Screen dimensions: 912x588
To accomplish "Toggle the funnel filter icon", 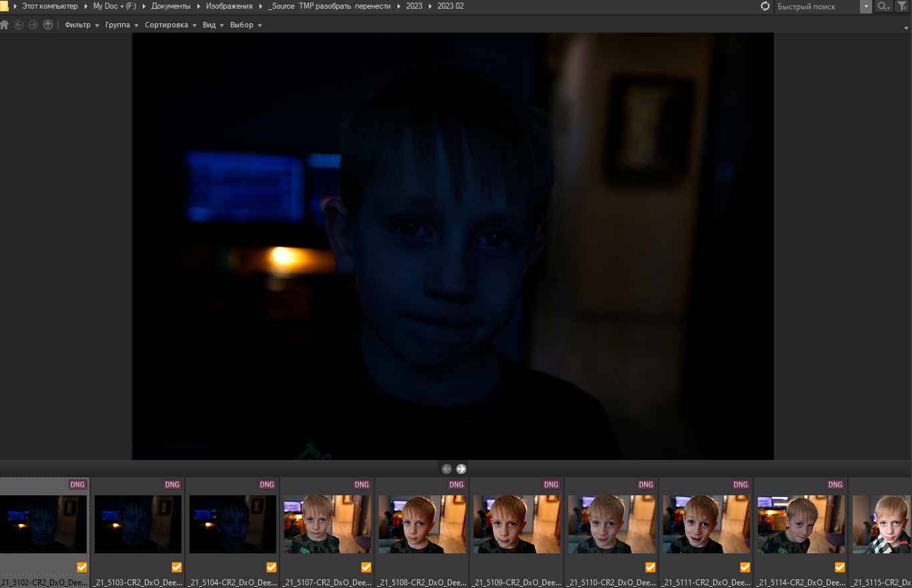I will click(902, 6).
